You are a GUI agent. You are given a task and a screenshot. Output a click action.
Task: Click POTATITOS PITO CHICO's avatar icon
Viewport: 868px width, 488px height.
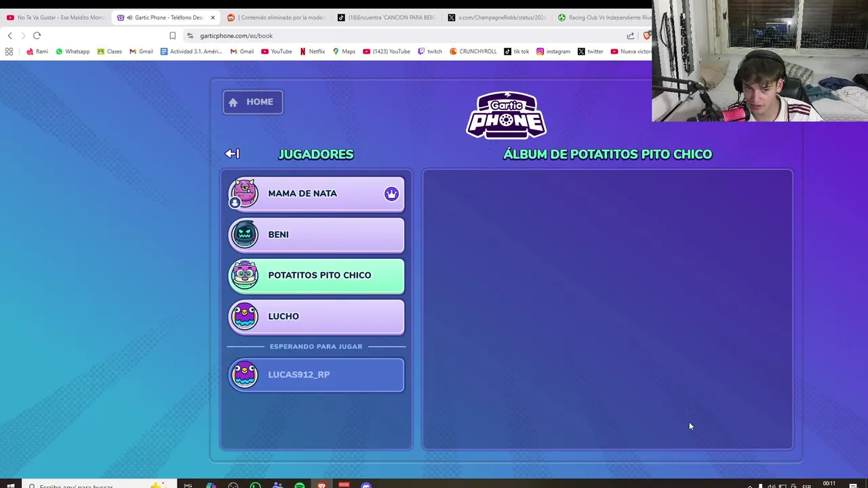(244, 275)
